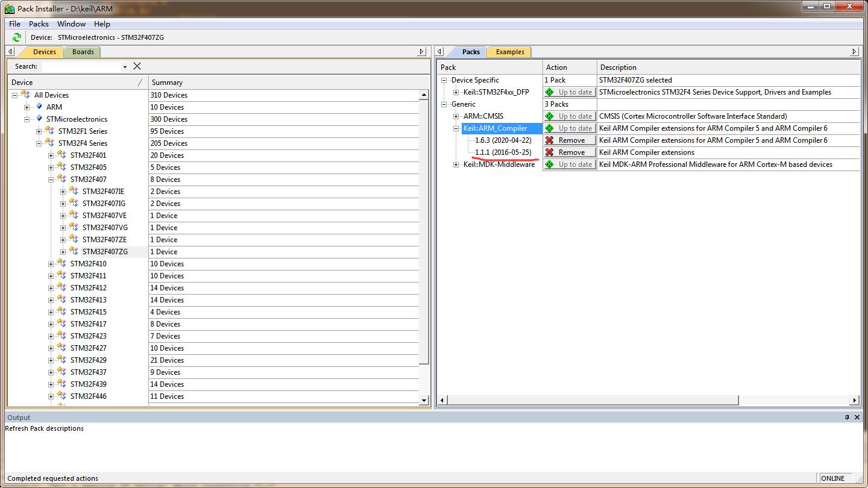Click the STM32F415 subfamily icon
Image resolution: width=868 pixels, height=488 pixels.
point(61,311)
